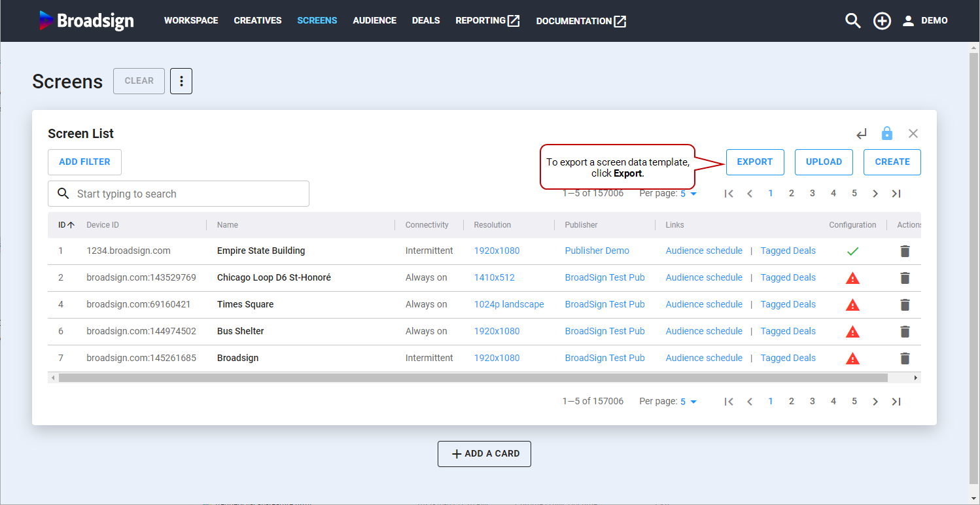Click the ADD A CARD button

(484, 454)
